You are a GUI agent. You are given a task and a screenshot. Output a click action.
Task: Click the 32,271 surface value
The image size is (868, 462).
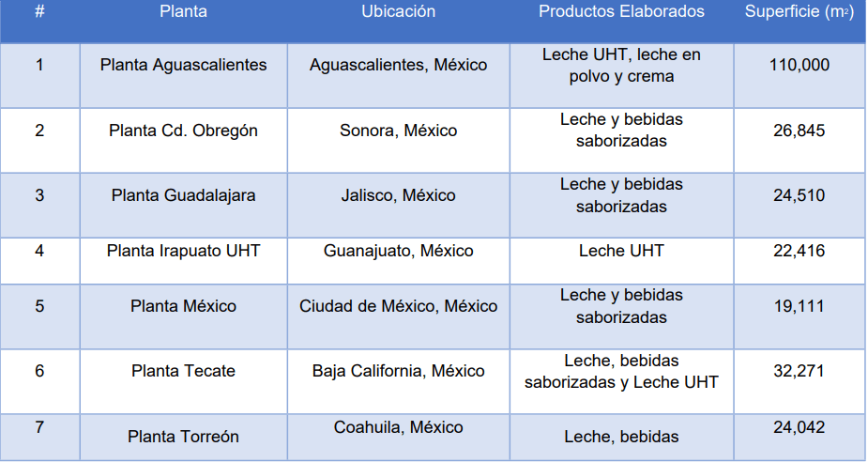pyautogui.click(x=799, y=371)
